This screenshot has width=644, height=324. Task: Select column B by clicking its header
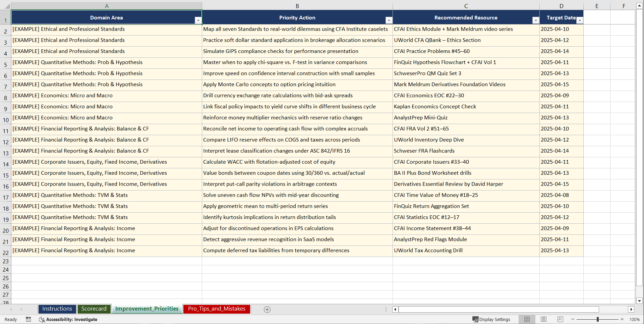pyautogui.click(x=297, y=6)
